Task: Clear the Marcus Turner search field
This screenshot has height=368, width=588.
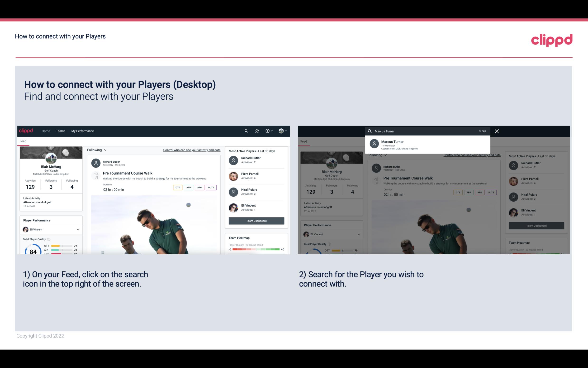Action: (483, 131)
